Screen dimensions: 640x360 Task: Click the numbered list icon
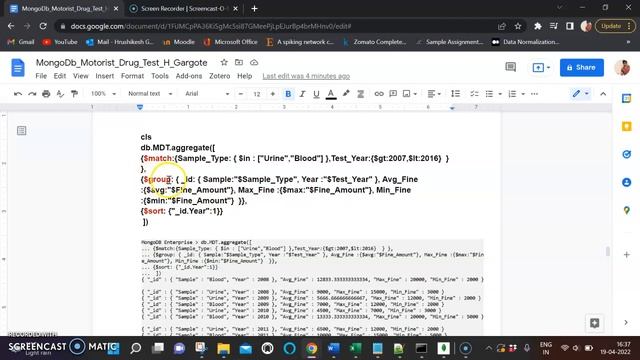pos(512,94)
